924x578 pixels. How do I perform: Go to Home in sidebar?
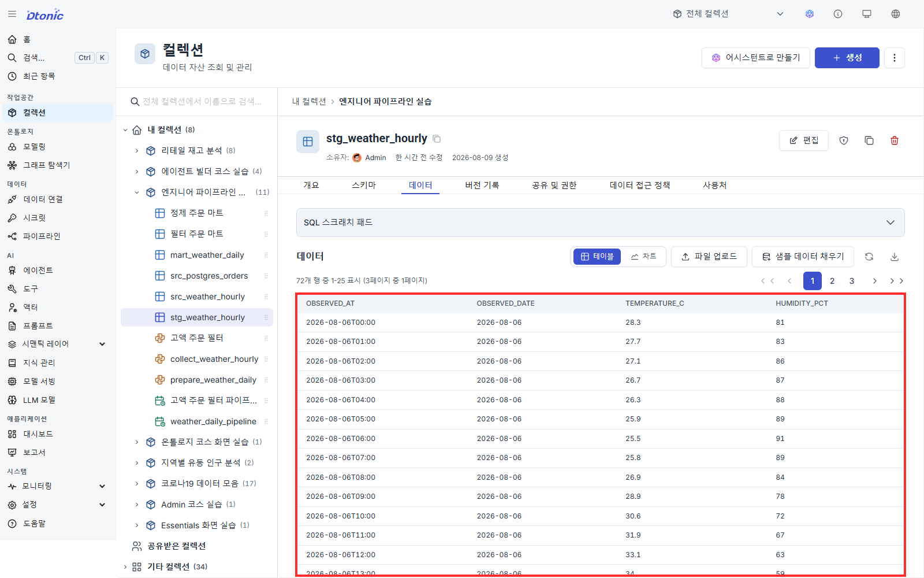coord(58,39)
